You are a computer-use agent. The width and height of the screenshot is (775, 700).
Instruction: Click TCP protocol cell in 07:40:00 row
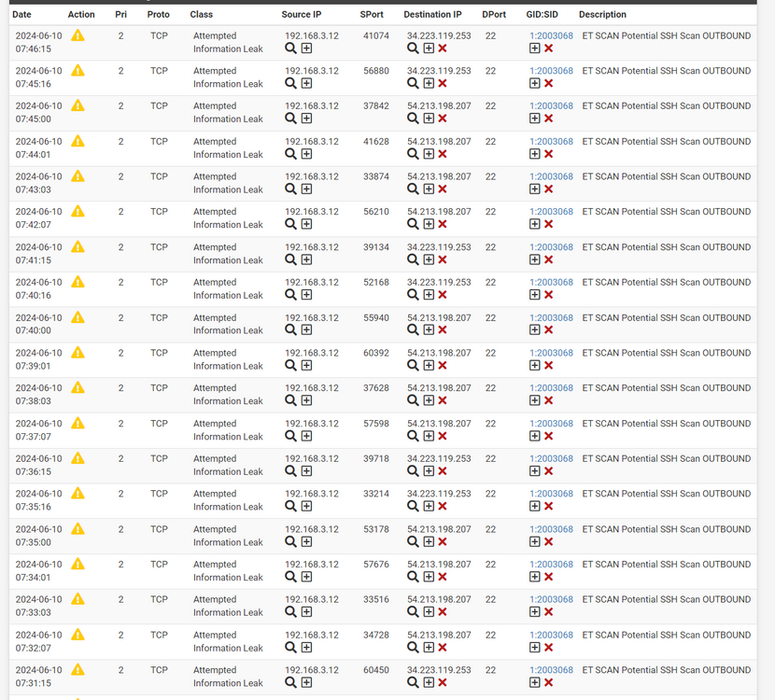click(159, 317)
